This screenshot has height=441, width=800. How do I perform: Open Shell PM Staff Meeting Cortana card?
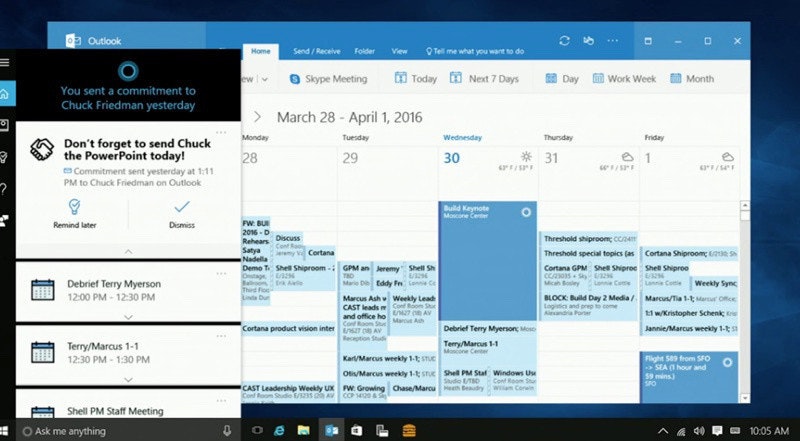[128, 404]
